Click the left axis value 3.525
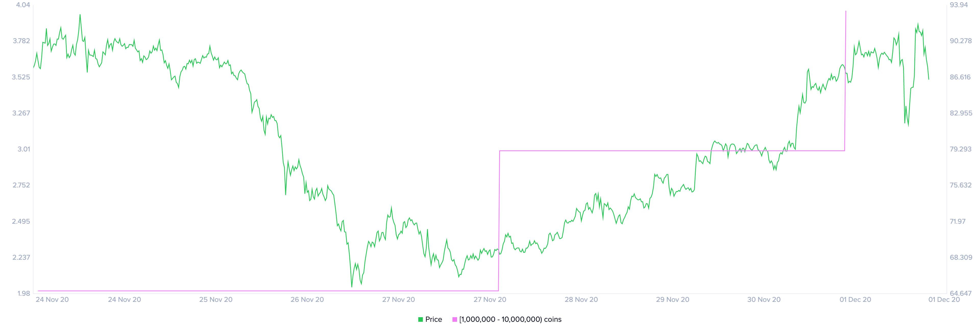The width and height of the screenshot is (980, 332). (21, 77)
